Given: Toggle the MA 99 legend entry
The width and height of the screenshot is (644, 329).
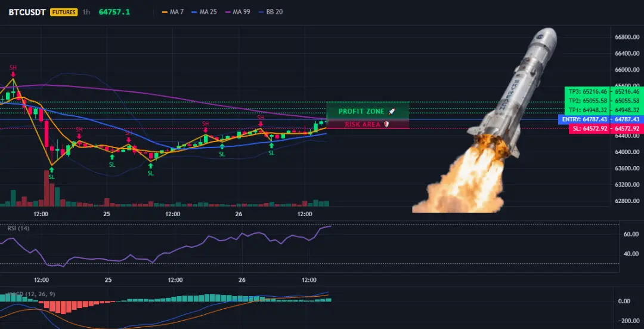Looking at the screenshot, I should 237,12.
